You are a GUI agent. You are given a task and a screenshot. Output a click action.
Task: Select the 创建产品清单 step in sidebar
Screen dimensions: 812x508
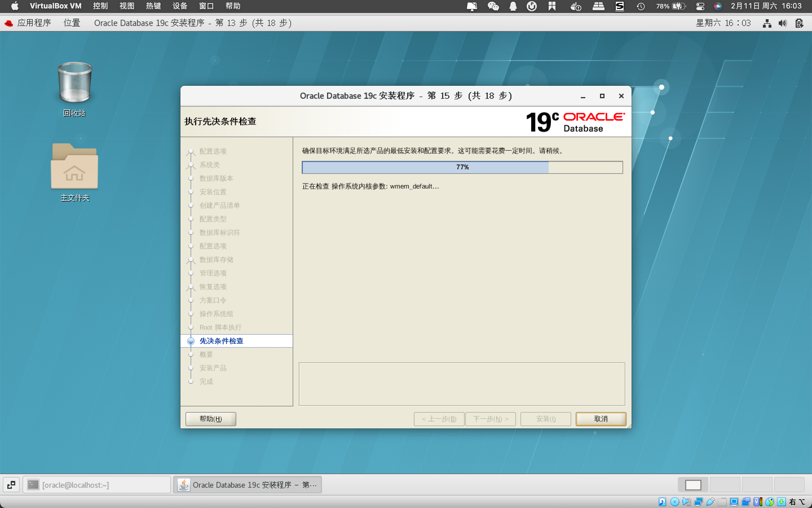click(219, 205)
